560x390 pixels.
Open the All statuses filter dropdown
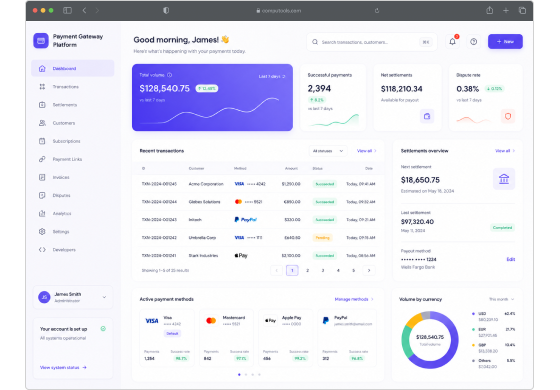click(328, 151)
